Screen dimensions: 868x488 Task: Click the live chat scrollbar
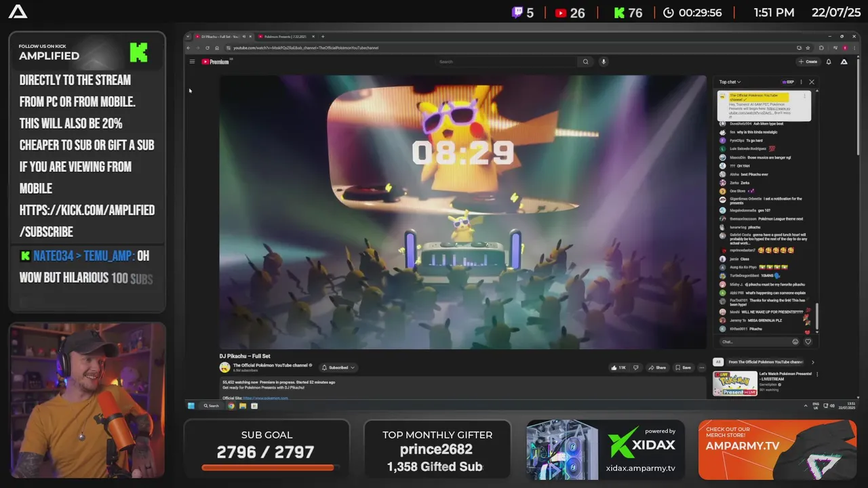[x=816, y=315]
